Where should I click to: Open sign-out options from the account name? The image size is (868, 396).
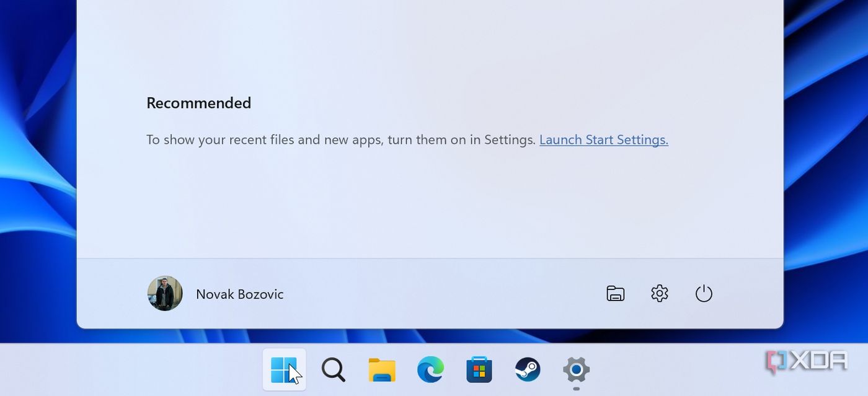point(239,293)
